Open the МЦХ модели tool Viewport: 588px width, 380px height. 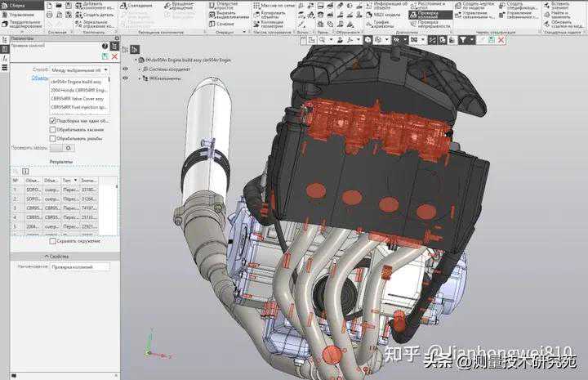click(x=373, y=15)
